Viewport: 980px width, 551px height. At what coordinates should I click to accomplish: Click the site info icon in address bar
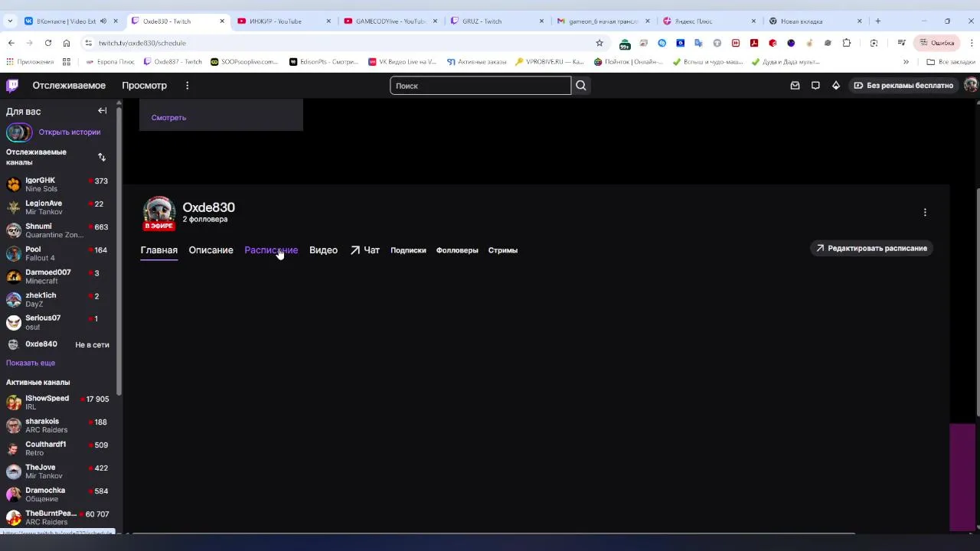pos(89,43)
